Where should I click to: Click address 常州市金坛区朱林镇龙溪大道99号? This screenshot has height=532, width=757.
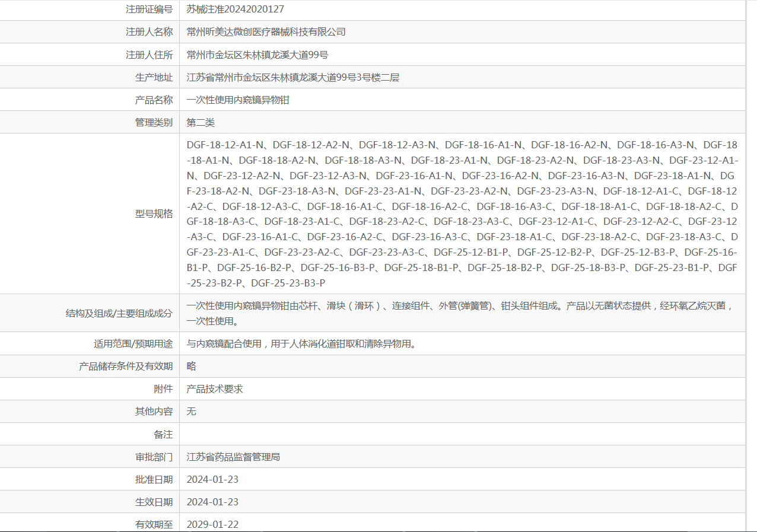pyautogui.click(x=257, y=55)
